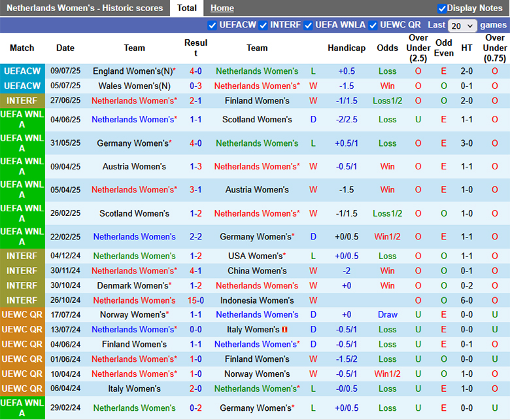Click Loss1/2 odds on 26/02/25 row
The width and height of the screenshot is (510, 420).
click(x=387, y=214)
